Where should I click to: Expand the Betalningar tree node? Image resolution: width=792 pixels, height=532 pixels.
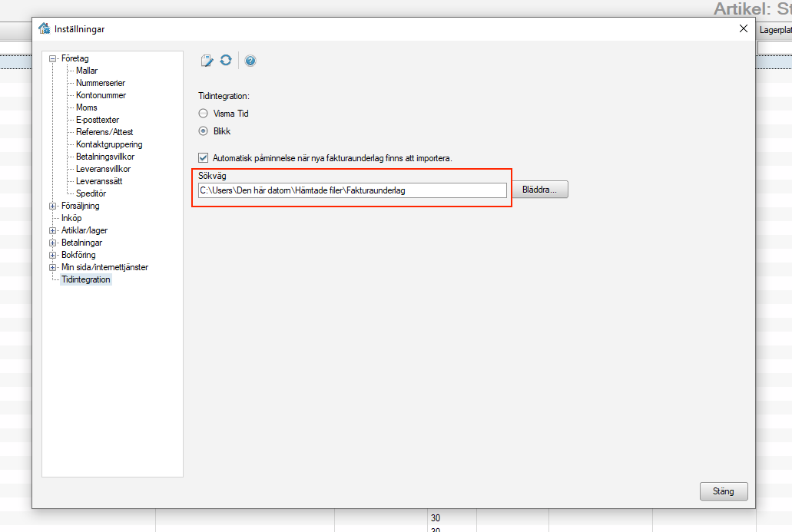pos(52,243)
